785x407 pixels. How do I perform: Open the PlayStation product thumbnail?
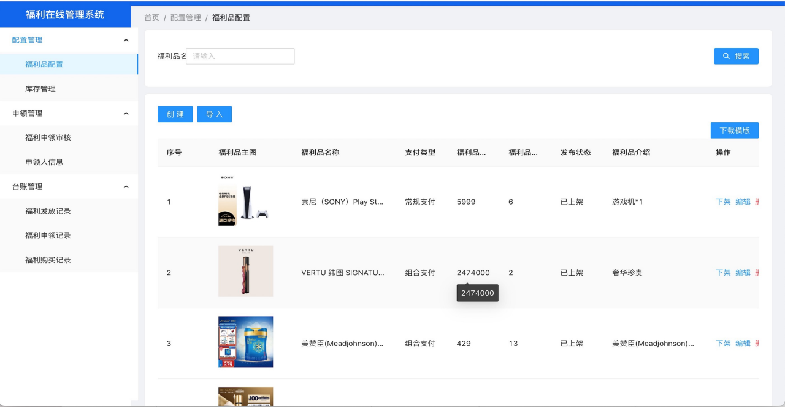240,202
